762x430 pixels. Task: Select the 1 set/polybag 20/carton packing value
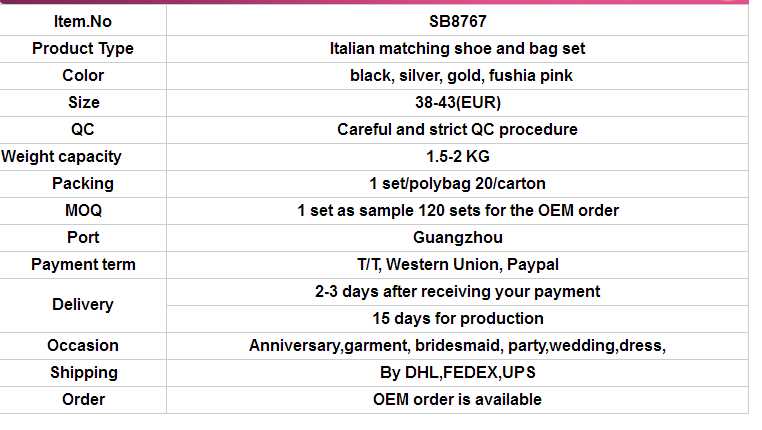coord(457,183)
